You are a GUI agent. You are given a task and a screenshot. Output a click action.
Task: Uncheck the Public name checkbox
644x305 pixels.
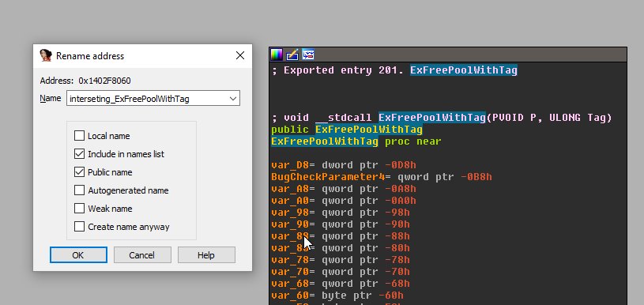[79, 172]
